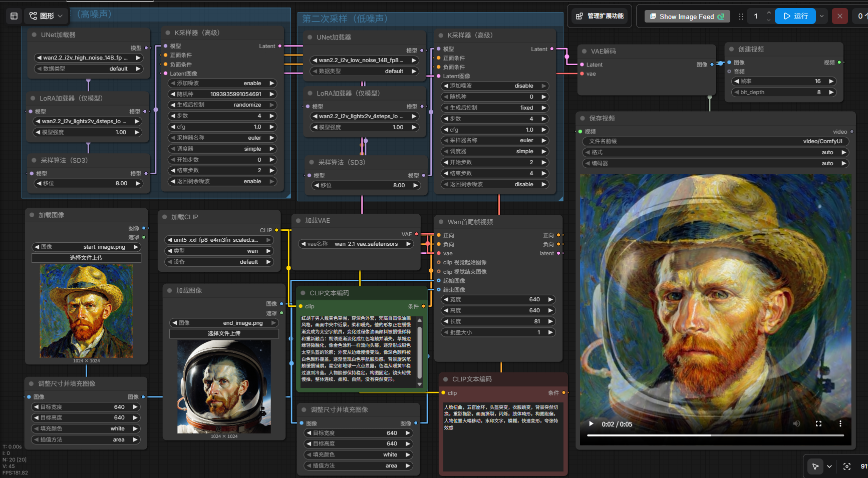Screen dimensions: 868x478
Task: Open 调度器 simple combo in low-noise sampler
Action: tap(495, 151)
